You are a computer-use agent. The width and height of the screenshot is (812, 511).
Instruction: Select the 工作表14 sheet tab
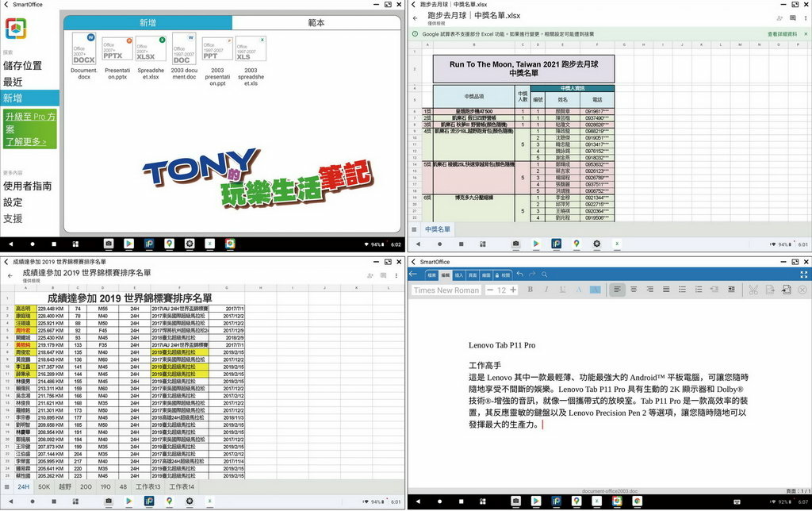[182, 486]
